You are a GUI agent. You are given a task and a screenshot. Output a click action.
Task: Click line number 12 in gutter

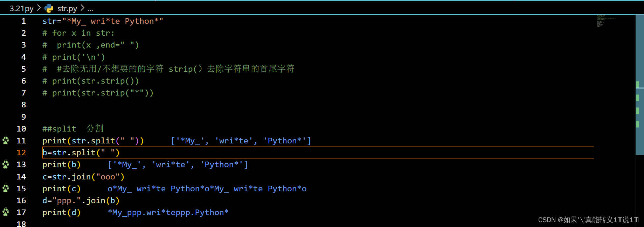tap(21, 152)
